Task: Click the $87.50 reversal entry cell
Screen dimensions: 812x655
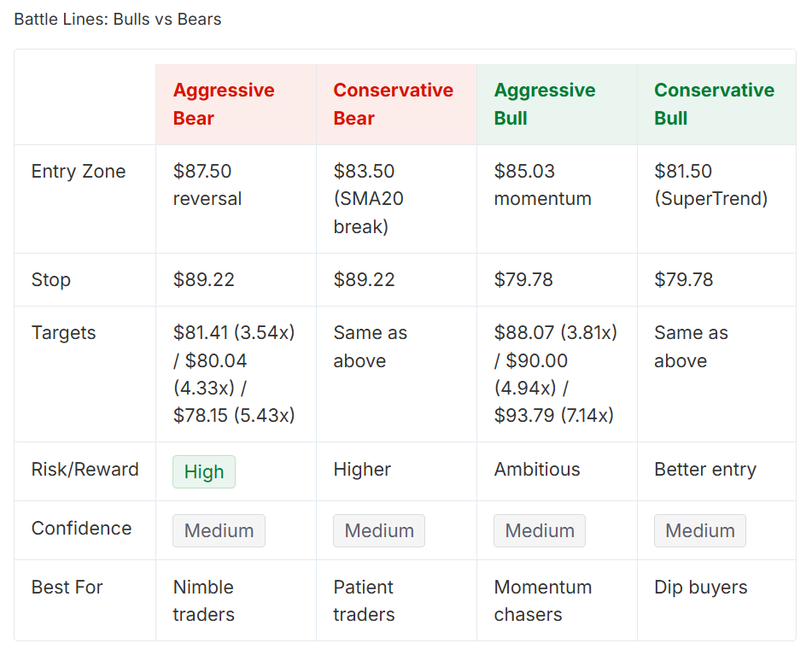Action: click(x=236, y=199)
